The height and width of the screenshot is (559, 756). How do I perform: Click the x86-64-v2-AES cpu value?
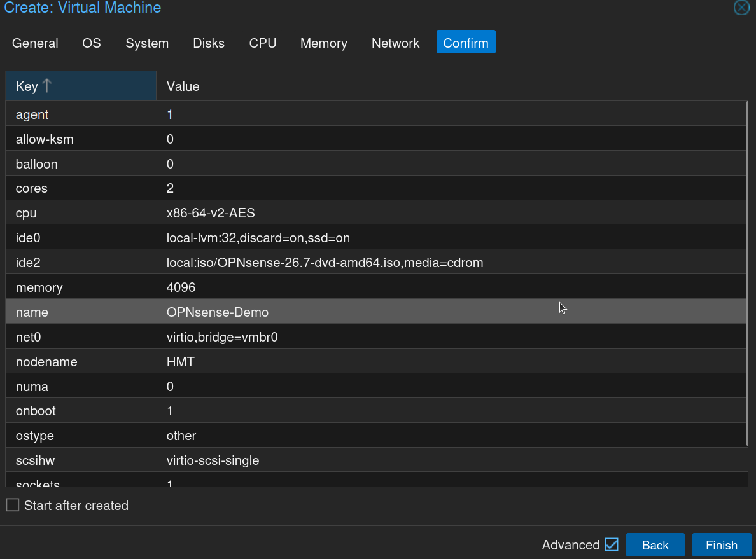(x=211, y=213)
